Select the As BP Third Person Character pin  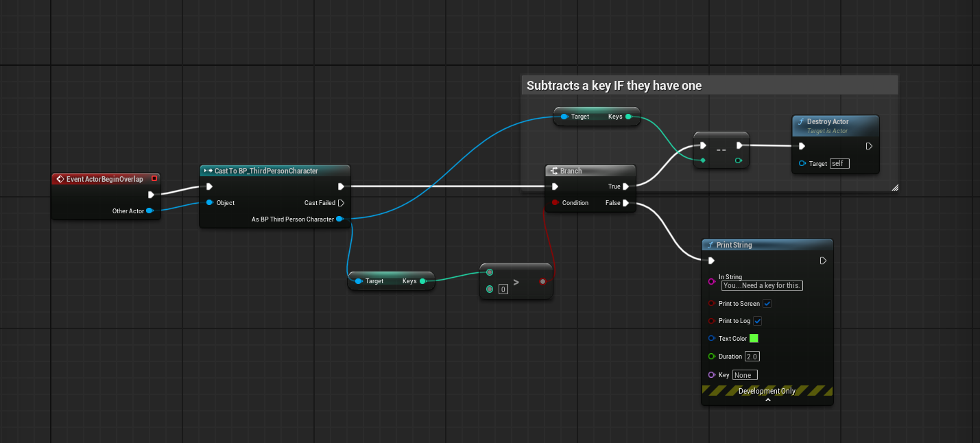pyautogui.click(x=339, y=219)
